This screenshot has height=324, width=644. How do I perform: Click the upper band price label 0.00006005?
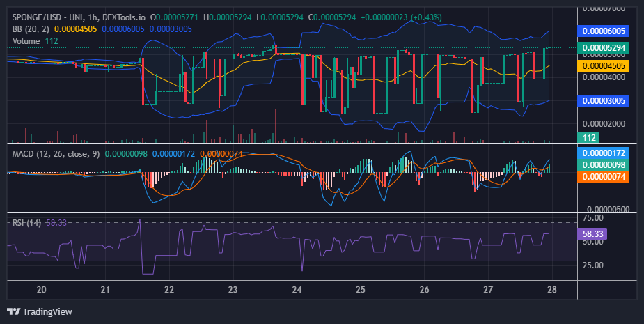pyautogui.click(x=604, y=31)
